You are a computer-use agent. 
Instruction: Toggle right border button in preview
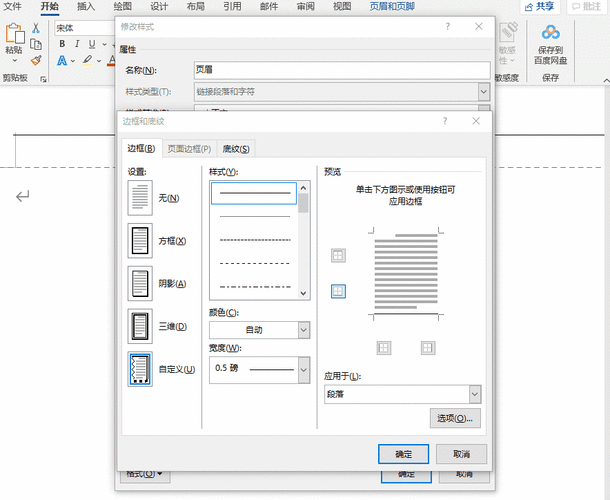click(428, 348)
